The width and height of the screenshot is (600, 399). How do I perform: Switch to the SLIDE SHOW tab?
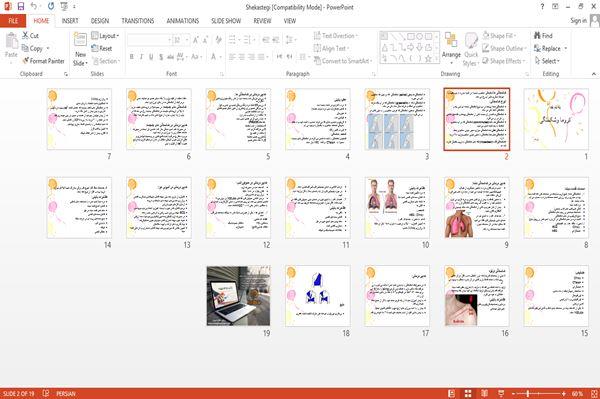click(226, 21)
